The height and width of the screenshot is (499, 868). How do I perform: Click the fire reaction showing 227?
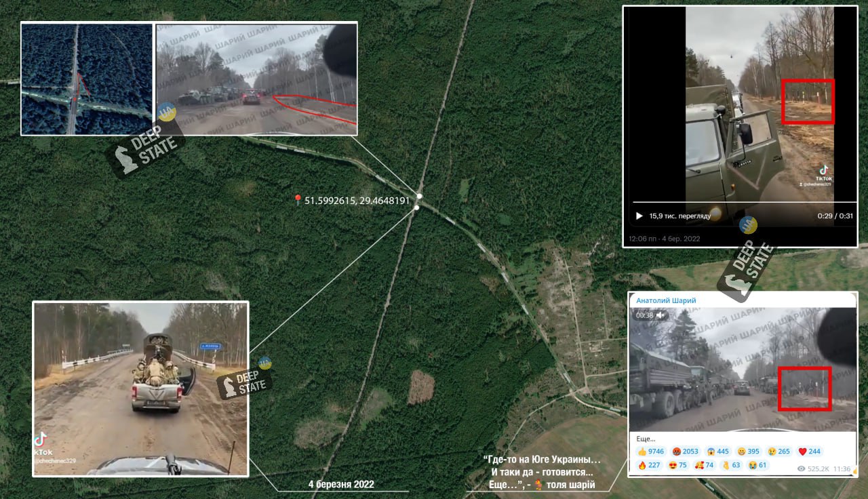tap(648, 465)
